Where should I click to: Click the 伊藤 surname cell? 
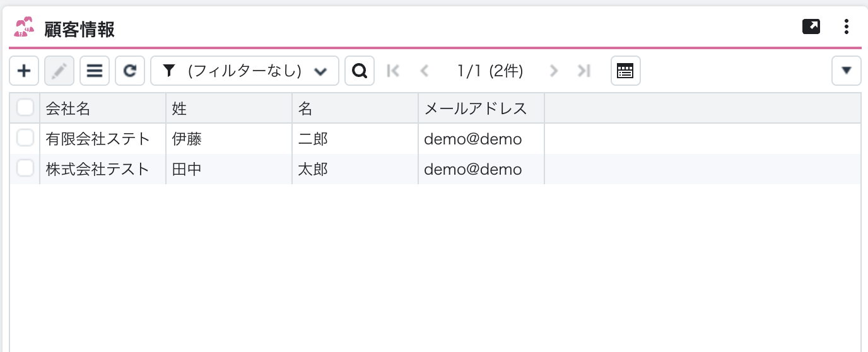(229, 138)
